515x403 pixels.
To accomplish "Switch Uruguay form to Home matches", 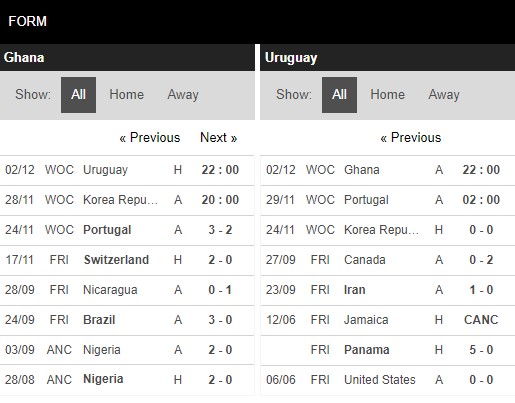I will 388,95.
